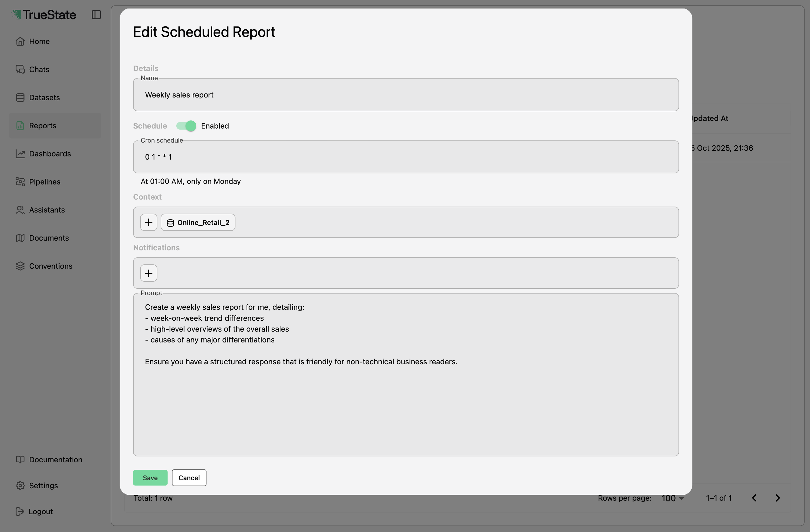
Task: Open Dashboards from the sidebar
Action: tap(50, 153)
